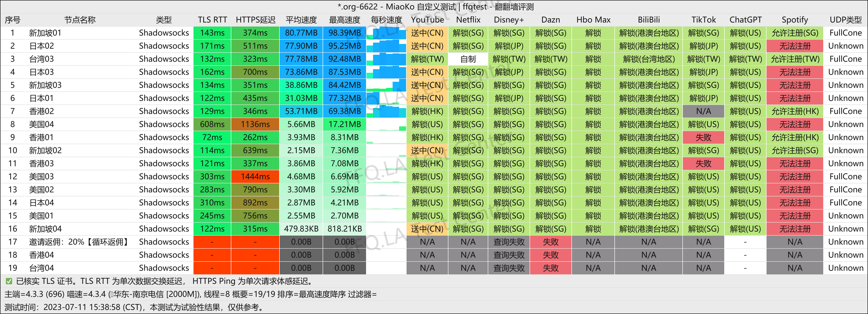Click the 98.39MB max speed cell
The image size is (868, 314).
pyautogui.click(x=344, y=33)
